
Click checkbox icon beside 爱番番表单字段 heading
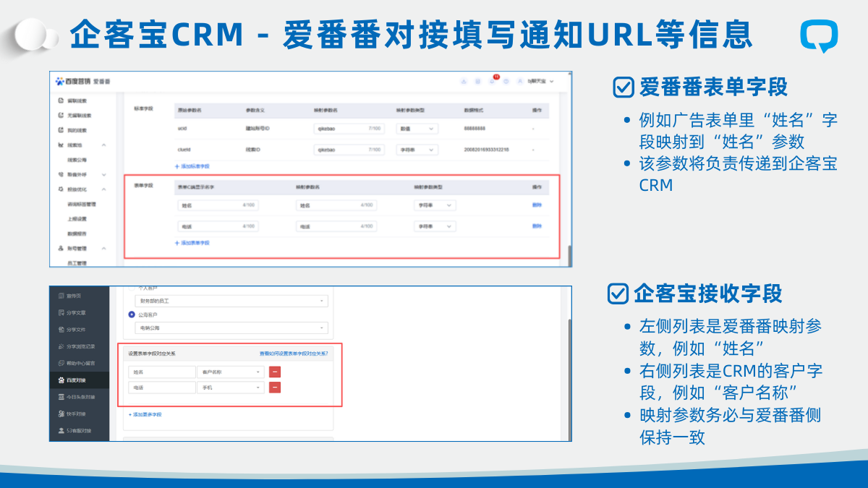[x=622, y=87]
